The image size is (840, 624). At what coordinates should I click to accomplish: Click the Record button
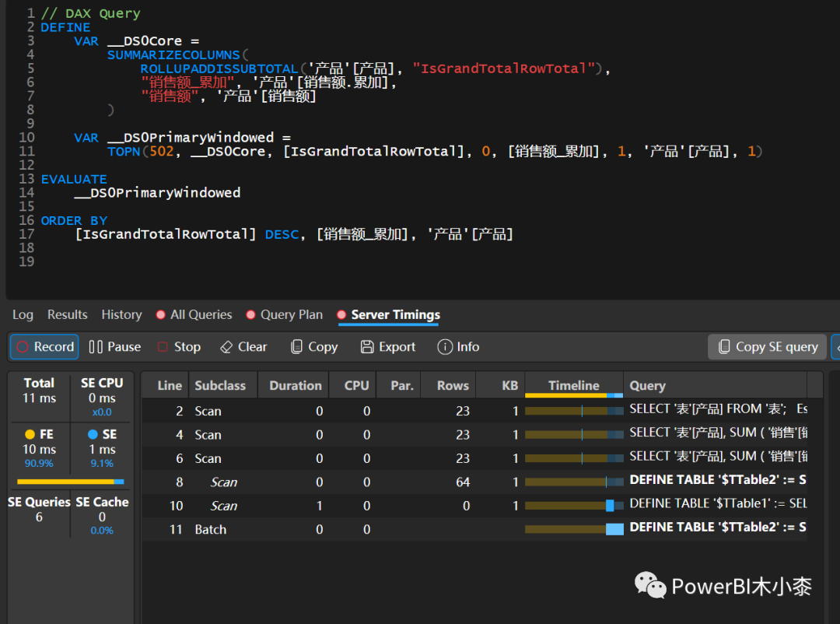[x=44, y=347]
